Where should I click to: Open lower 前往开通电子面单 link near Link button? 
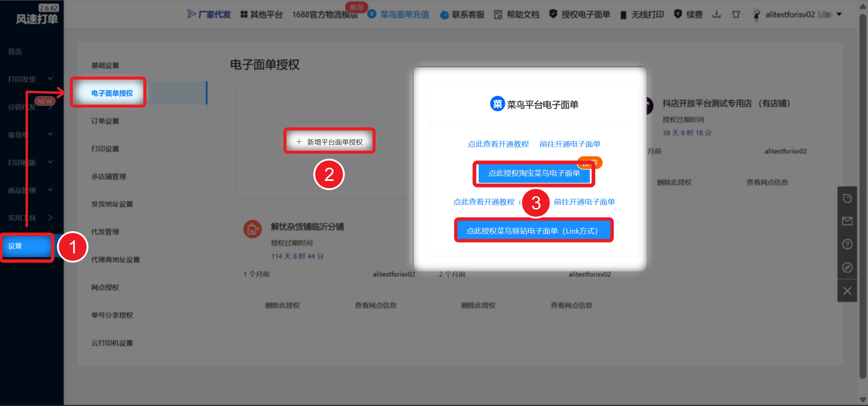[584, 202]
